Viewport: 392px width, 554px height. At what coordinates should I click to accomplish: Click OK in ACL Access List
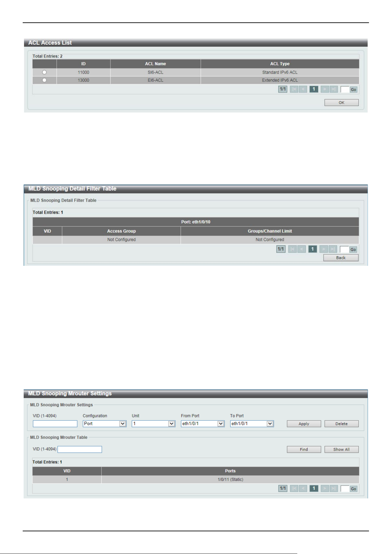341,103
